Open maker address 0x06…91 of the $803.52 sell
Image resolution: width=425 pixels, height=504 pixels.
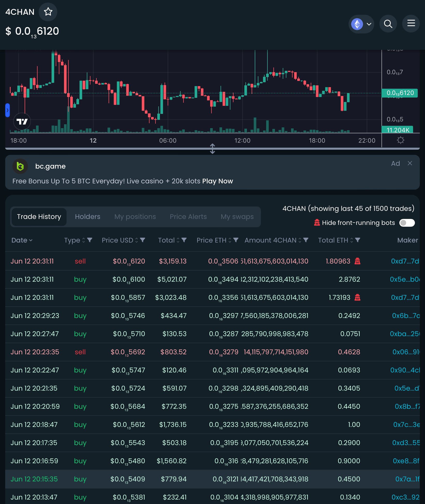coord(406,352)
